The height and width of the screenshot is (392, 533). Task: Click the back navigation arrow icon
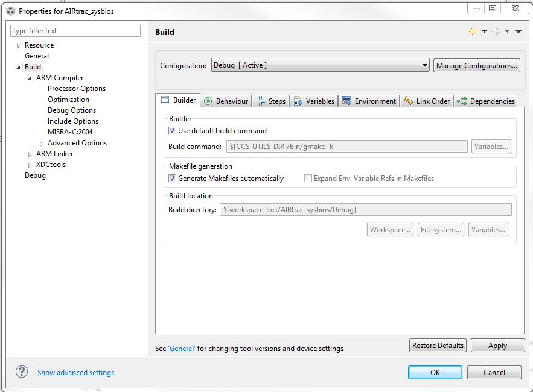[x=473, y=31]
